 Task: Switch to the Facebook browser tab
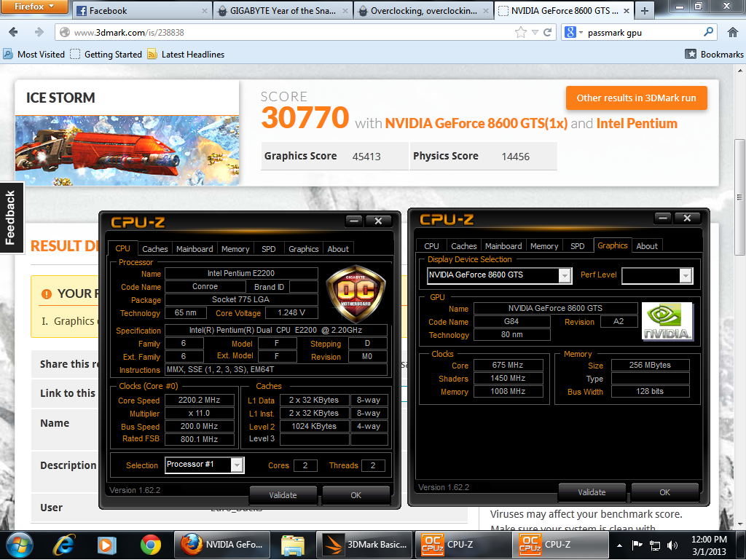tap(141, 11)
